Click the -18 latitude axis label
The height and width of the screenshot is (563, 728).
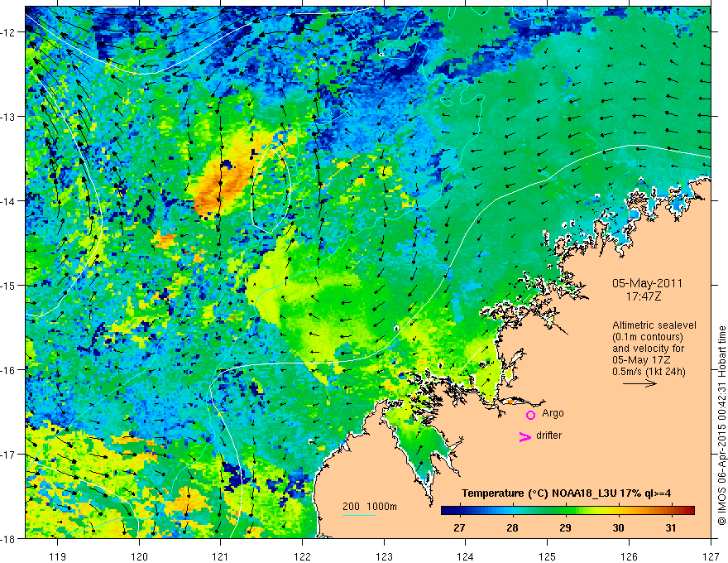click(x=8, y=539)
